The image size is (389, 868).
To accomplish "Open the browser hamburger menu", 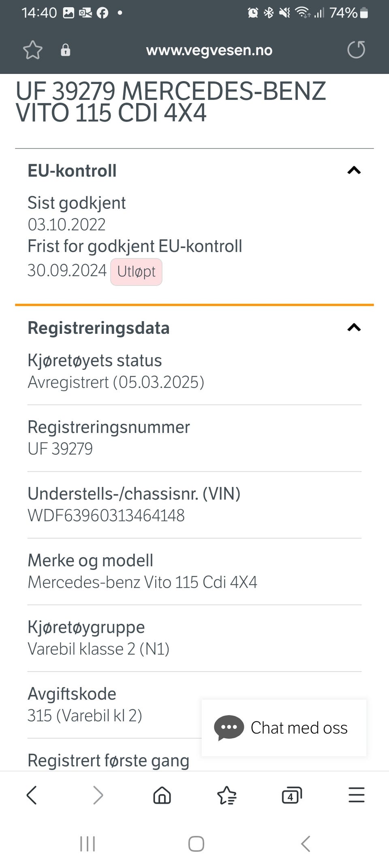I will (357, 795).
